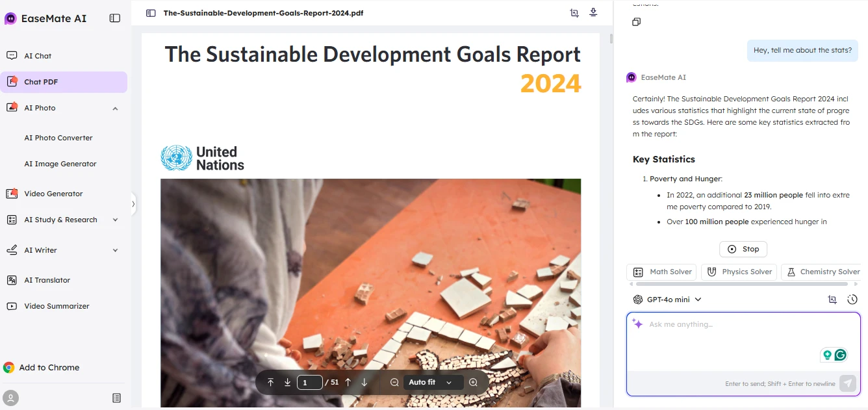
Task: Go to next page arrow
Action: point(364,382)
